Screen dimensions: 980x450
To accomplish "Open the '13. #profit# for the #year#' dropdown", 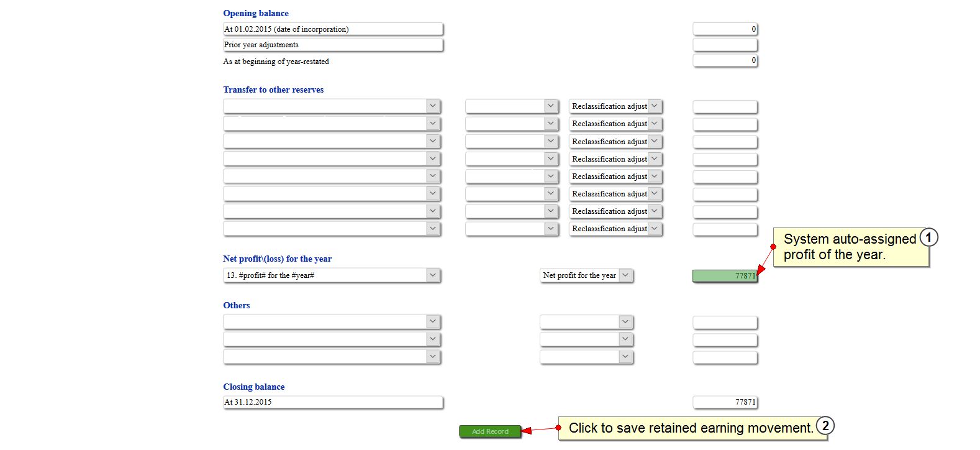I will (x=332, y=275).
